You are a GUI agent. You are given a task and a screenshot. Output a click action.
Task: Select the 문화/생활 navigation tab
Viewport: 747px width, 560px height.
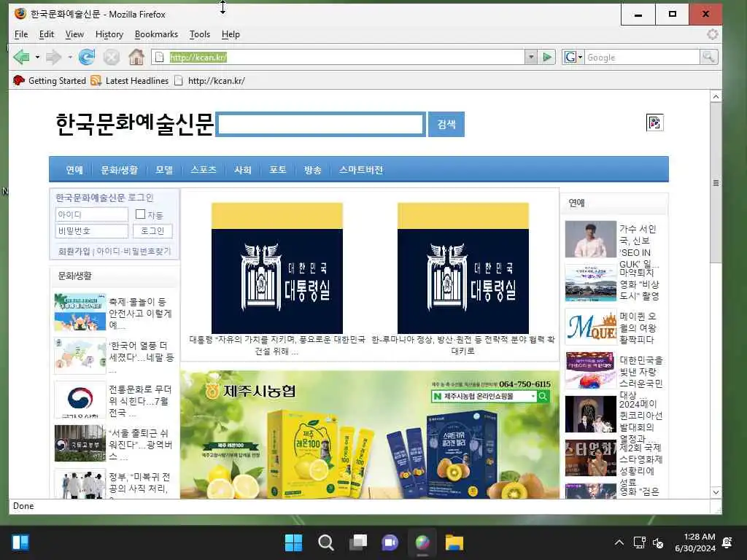click(119, 170)
